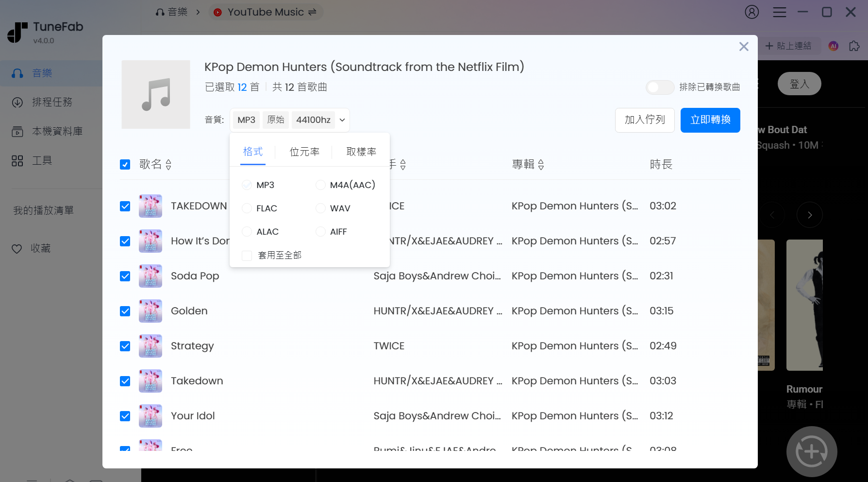This screenshot has height=482, width=868.
Task: Open 排程任務 from the sidebar
Action: [x=52, y=102]
